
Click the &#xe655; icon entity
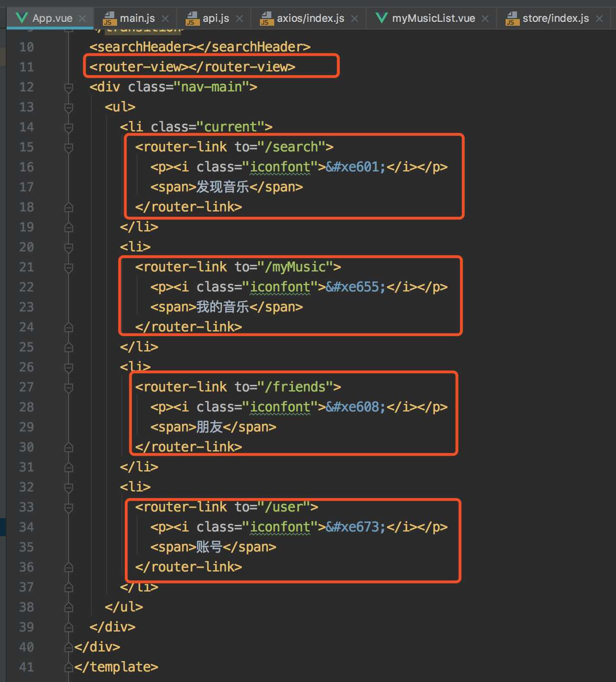tap(356, 287)
